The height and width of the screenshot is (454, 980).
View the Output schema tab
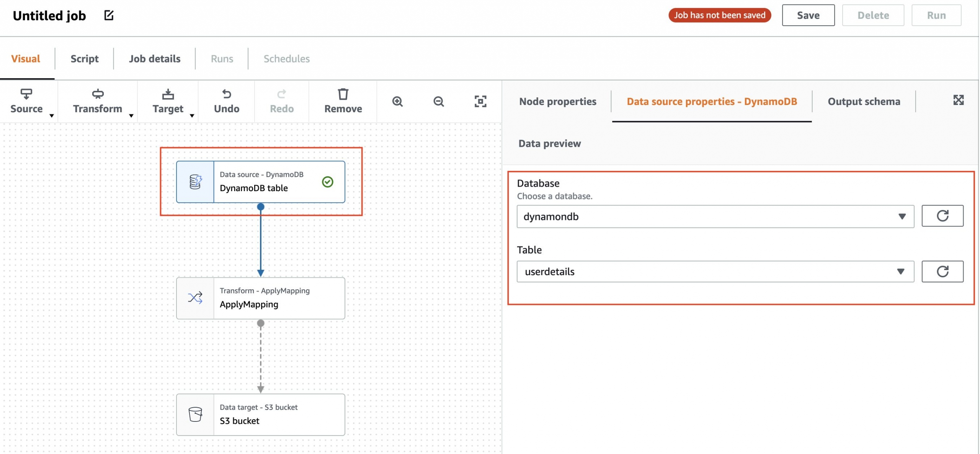(x=864, y=102)
